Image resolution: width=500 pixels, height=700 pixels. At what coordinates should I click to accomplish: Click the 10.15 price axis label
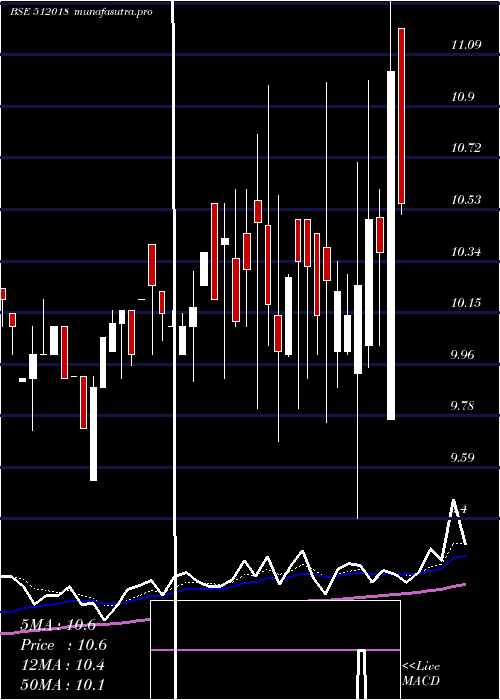click(x=466, y=303)
